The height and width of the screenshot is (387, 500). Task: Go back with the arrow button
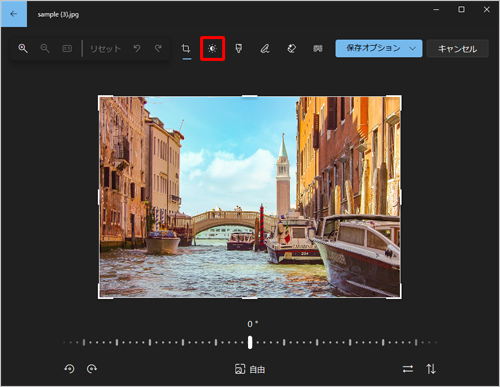(14, 14)
